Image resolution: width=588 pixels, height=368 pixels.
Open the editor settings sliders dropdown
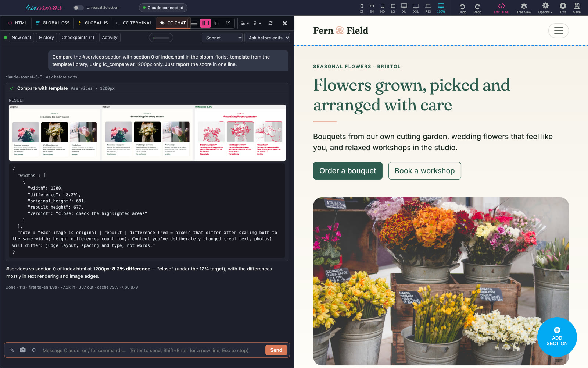coord(245,23)
